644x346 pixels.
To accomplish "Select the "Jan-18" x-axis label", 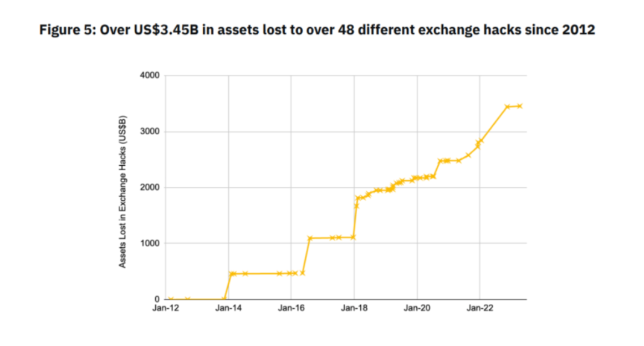I will click(354, 308).
